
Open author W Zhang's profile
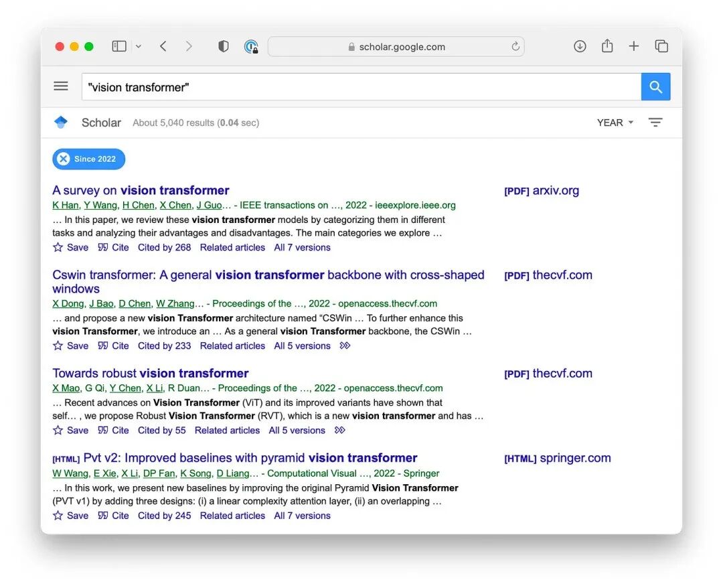pyautogui.click(x=175, y=303)
